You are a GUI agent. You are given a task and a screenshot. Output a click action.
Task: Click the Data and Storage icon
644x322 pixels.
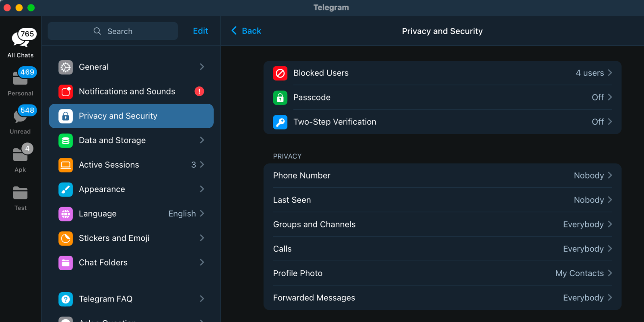[x=66, y=141]
